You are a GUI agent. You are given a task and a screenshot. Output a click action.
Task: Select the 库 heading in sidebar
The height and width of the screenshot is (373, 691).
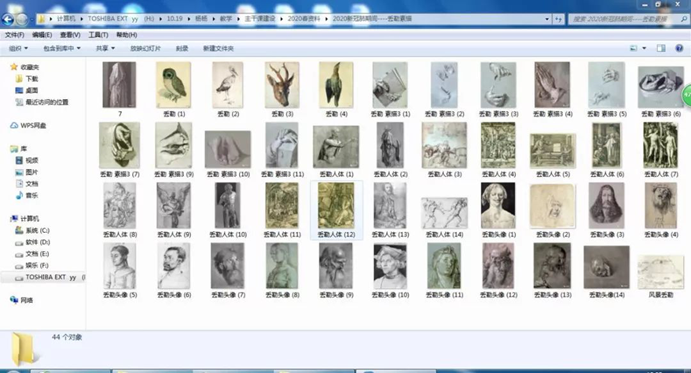pos(19,149)
